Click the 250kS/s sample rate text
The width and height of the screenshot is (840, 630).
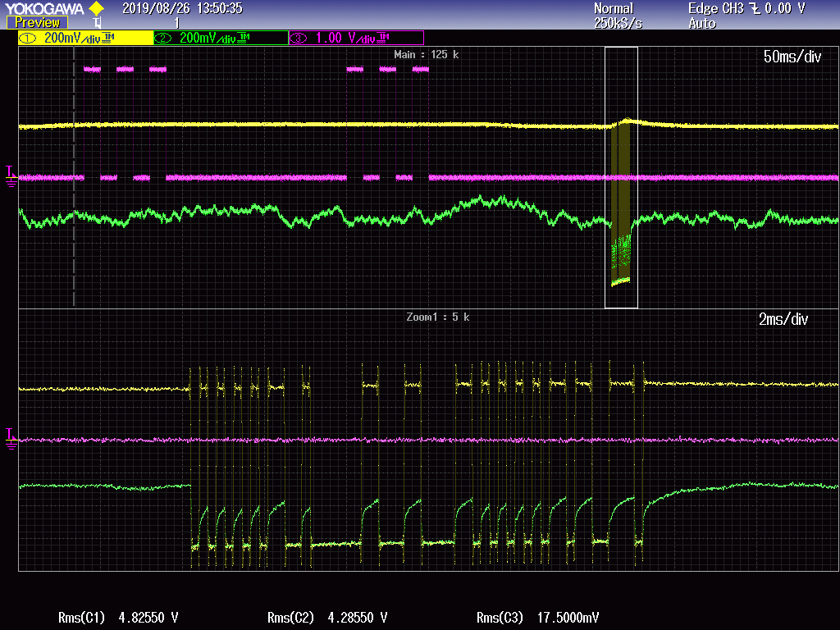[x=618, y=23]
